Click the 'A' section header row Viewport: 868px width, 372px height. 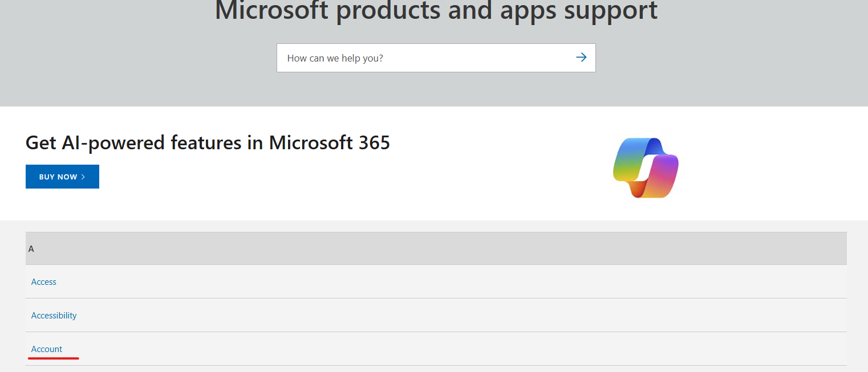pos(436,248)
